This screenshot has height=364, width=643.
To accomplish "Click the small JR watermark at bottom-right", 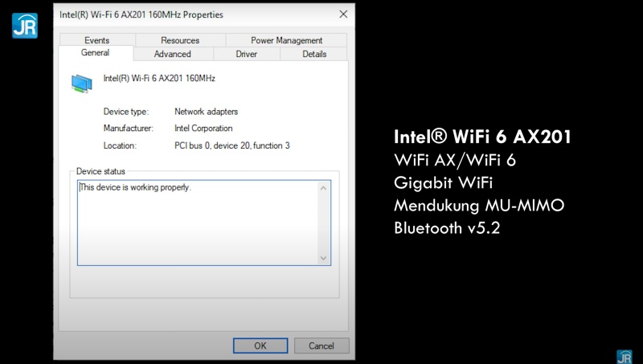I will (624, 356).
